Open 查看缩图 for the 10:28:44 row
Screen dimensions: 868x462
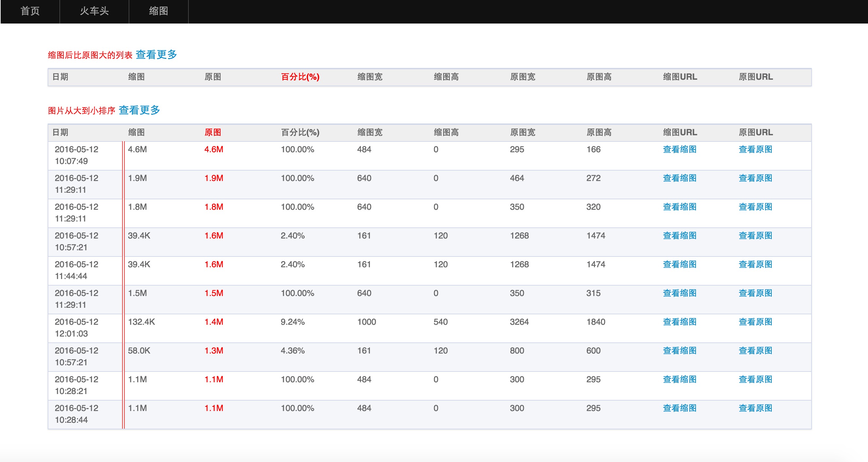click(679, 408)
